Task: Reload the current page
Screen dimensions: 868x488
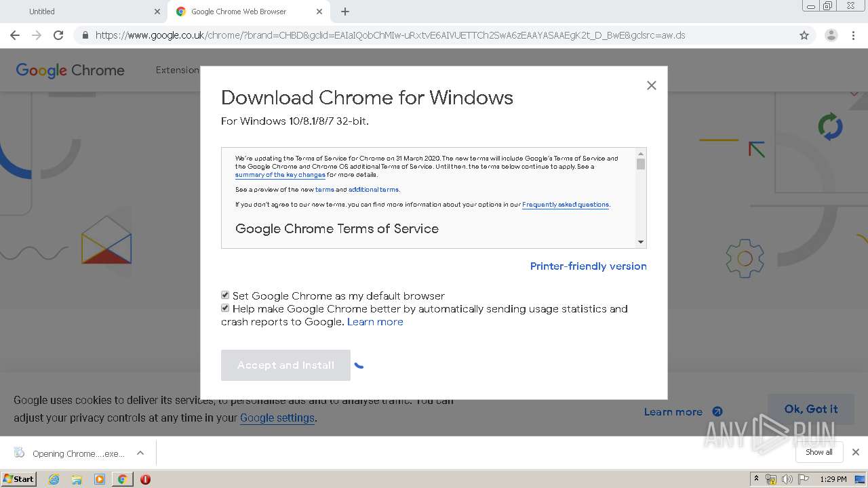Action: (x=58, y=35)
